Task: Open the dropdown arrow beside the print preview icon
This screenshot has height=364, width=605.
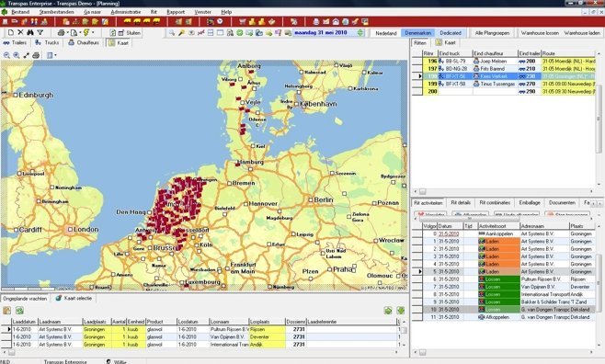Action: 80,33
